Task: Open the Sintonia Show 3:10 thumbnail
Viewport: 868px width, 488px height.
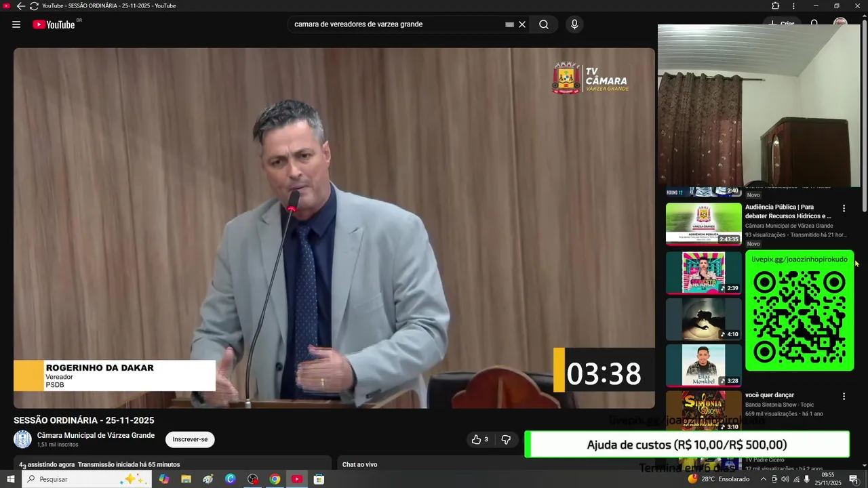Action: tap(704, 412)
